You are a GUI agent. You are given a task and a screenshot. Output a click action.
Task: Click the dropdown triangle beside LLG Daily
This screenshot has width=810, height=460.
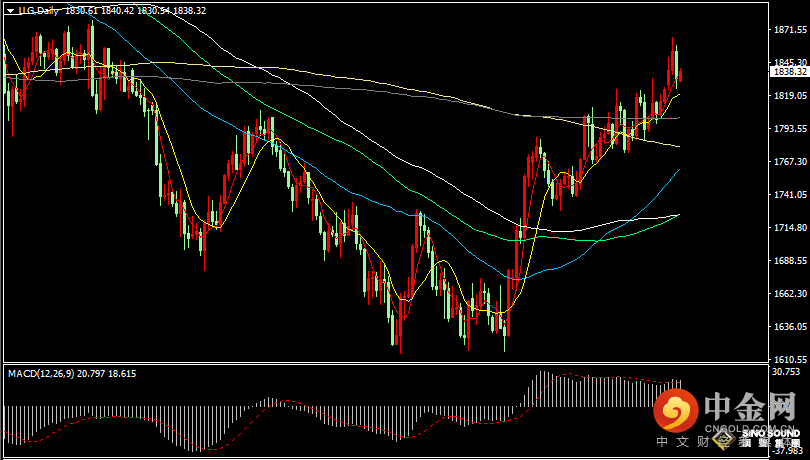click(x=9, y=10)
